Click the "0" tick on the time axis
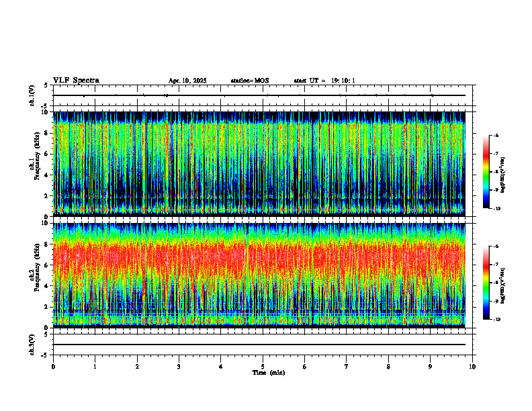532x411 pixels. [x=53, y=367]
